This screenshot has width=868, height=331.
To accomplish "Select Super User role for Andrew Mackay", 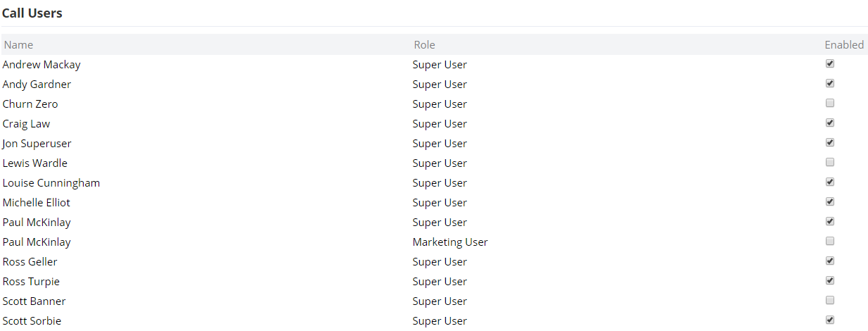I will click(440, 65).
